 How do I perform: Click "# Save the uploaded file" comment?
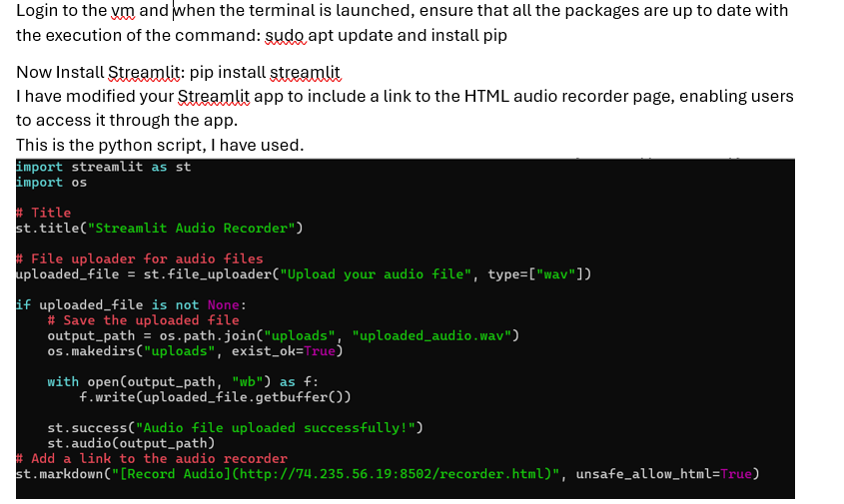coord(143,320)
